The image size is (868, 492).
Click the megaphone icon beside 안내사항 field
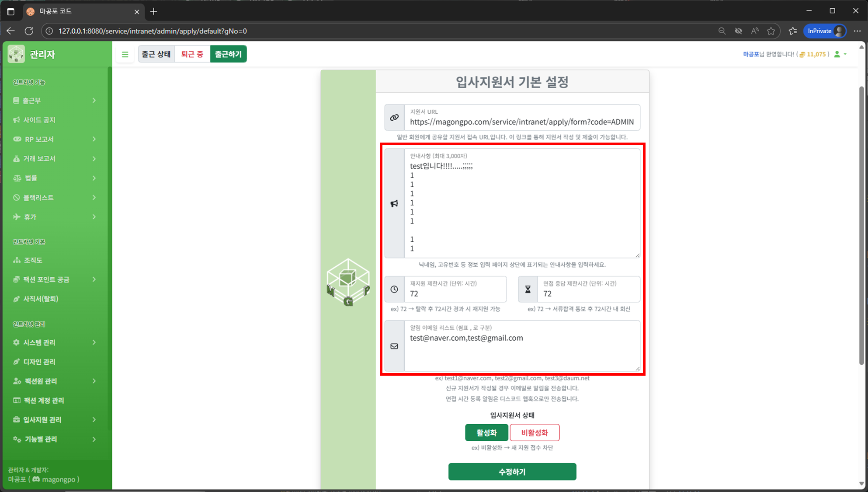394,203
